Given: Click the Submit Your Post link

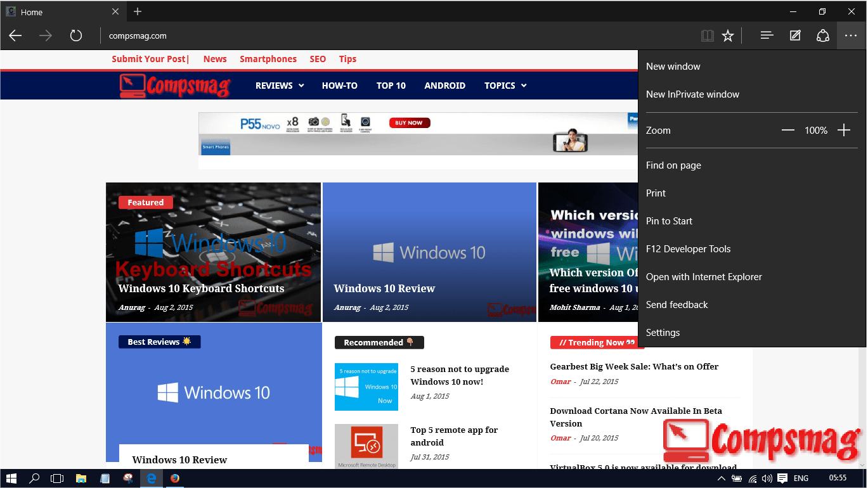Looking at the screenshot, I should pos(150,58).
